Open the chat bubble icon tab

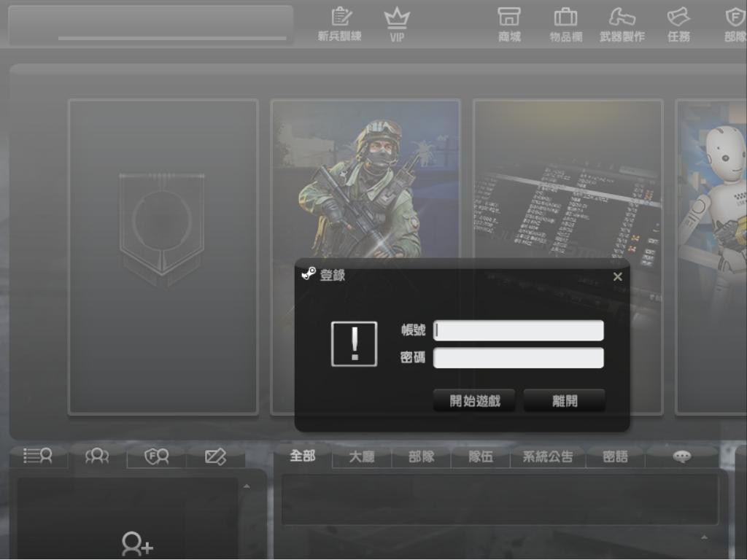click(682, 456)
